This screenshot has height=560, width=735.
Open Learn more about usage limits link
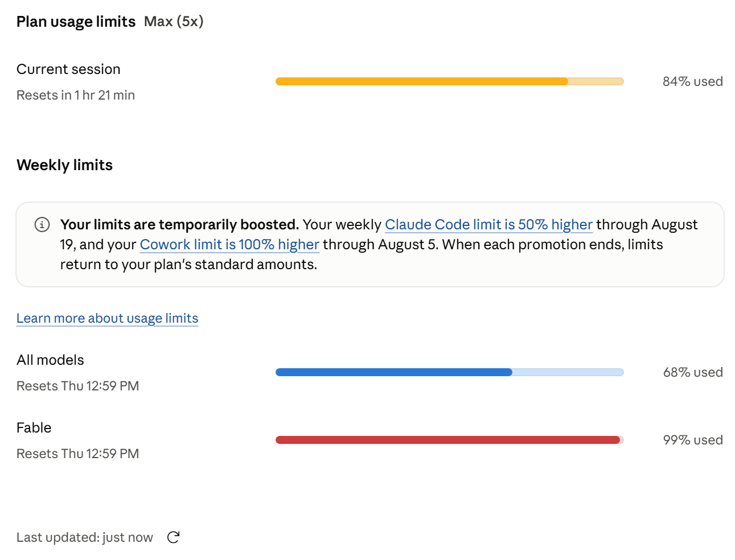[108, 318]
